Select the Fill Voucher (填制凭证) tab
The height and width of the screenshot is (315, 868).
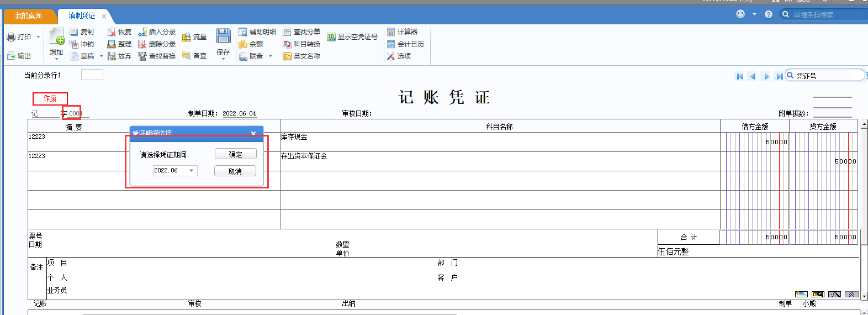pos(82,16)
